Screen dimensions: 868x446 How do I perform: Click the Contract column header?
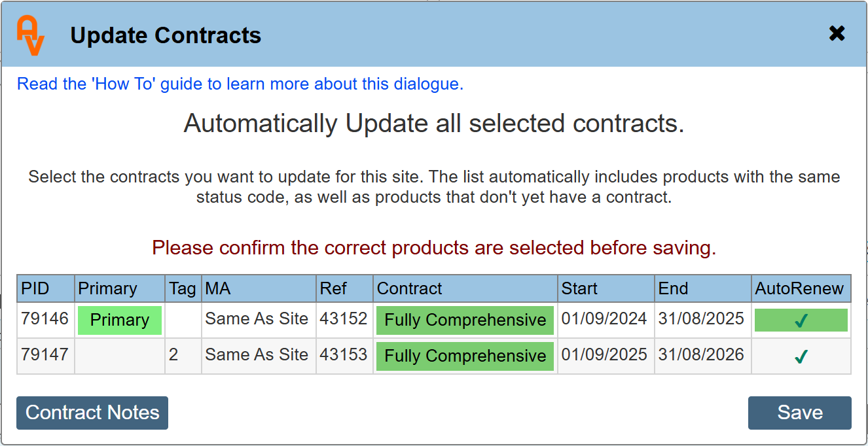[x=410, y=288]
